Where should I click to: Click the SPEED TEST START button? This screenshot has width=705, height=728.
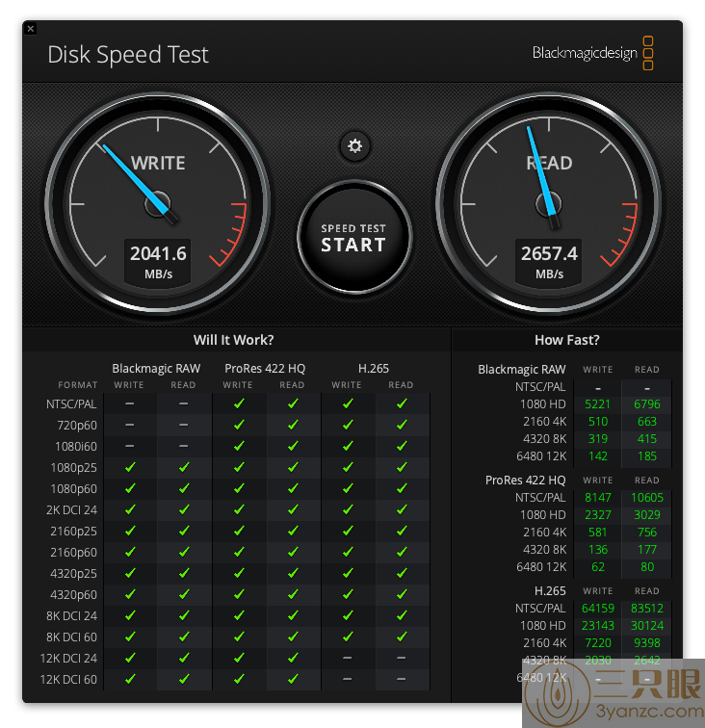pos(354,237)
